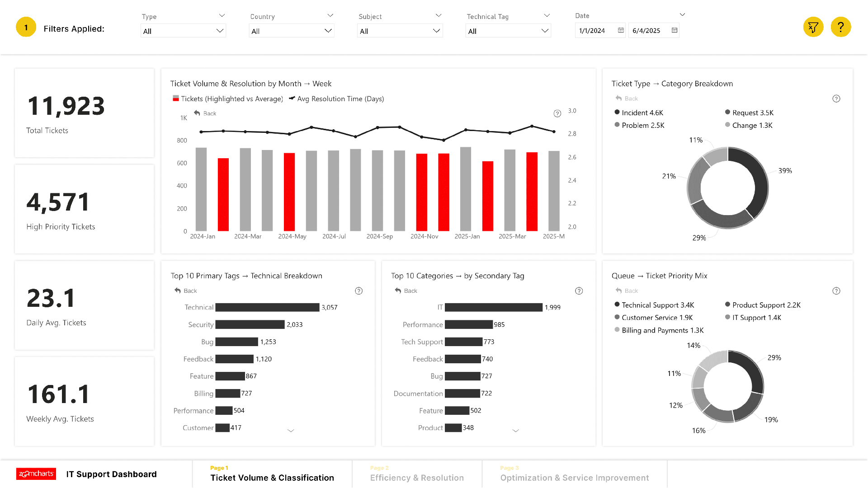Open calendar picker for end date 6/4/2025
Viewport: 868px width, 488px height.
point(674,30)
